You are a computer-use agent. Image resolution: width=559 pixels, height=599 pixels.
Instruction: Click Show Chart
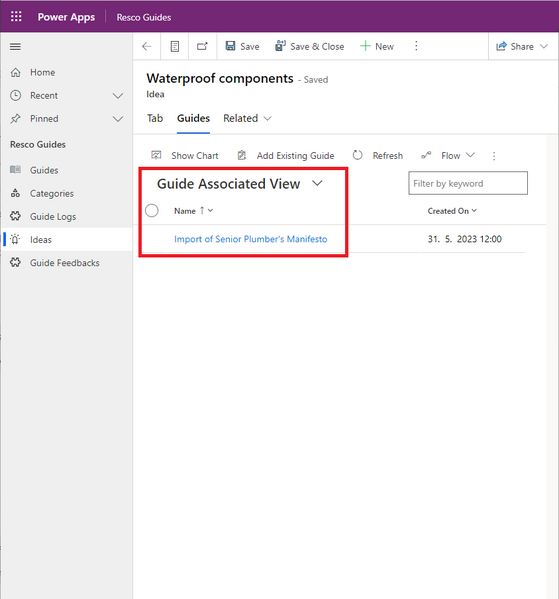[x=185, y=155]
